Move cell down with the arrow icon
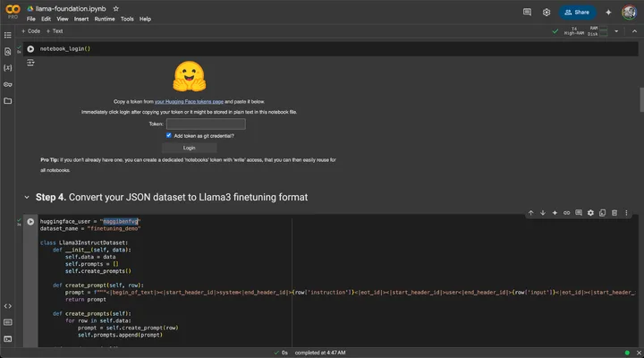Image resolution: width=644 pixels, height=358 pixels. pyautogui.click(x=543, y=213)
